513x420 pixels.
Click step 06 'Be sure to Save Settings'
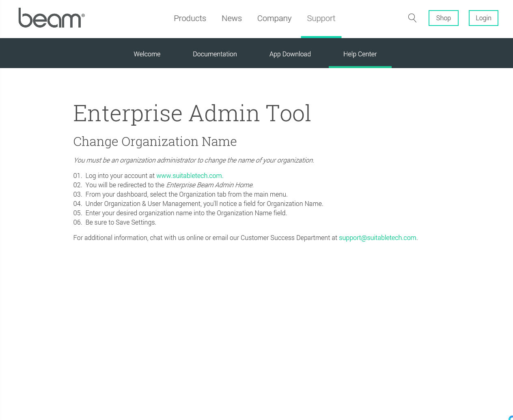[114, 222]
